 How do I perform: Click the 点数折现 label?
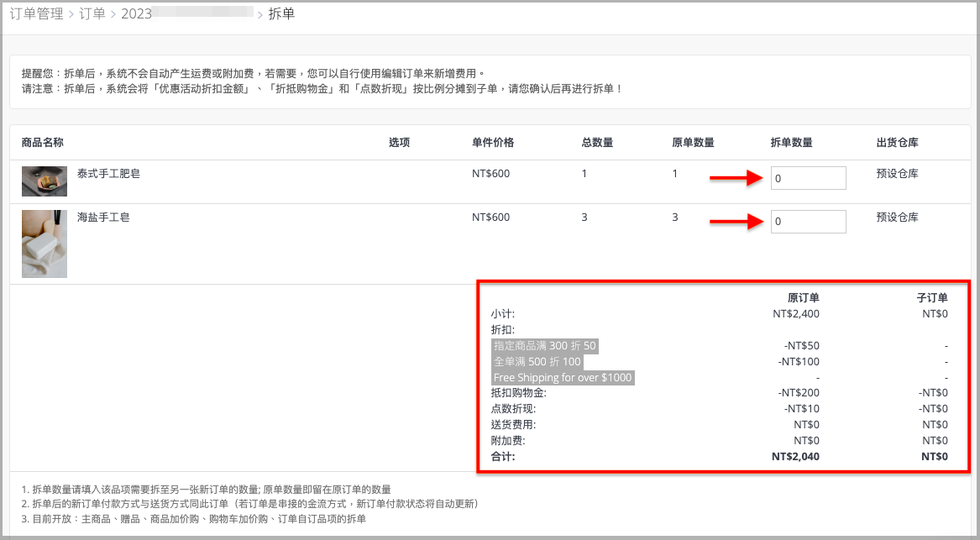click(x=514, y=409)
